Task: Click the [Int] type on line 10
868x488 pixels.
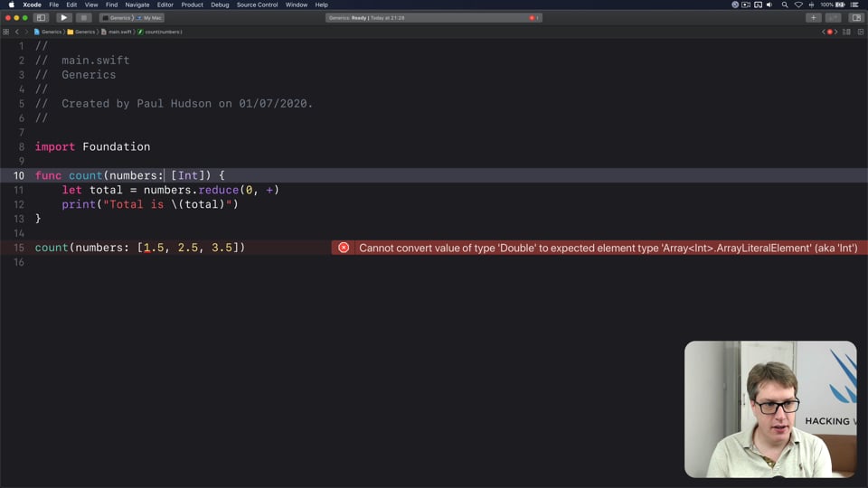Action: point(188,175)
